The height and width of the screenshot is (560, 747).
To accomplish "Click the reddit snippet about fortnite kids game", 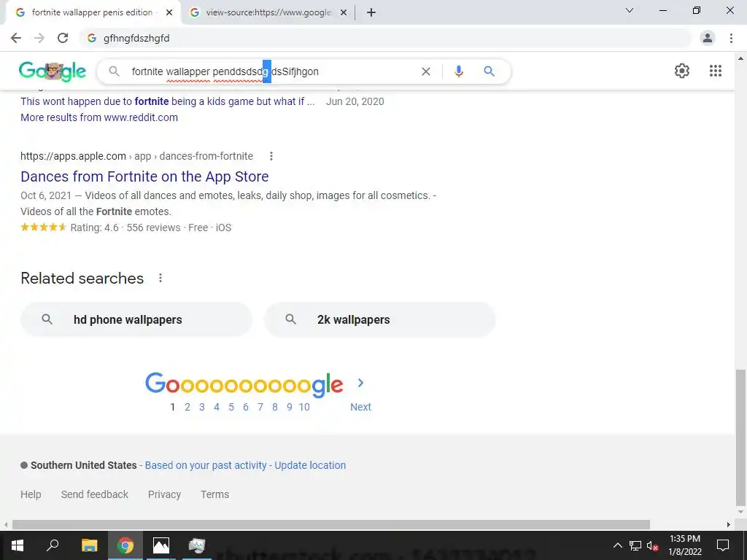I will coord(168,101).
